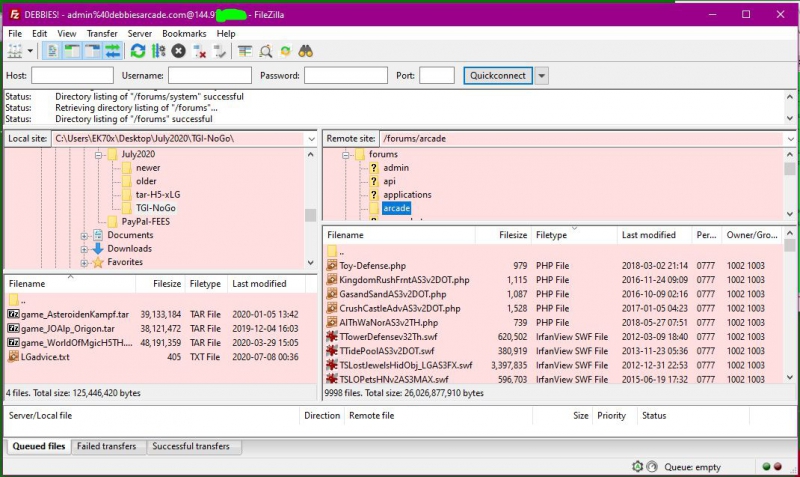Switch to the Queued files tab
800x477 pixels.
(x=39, y=446)
